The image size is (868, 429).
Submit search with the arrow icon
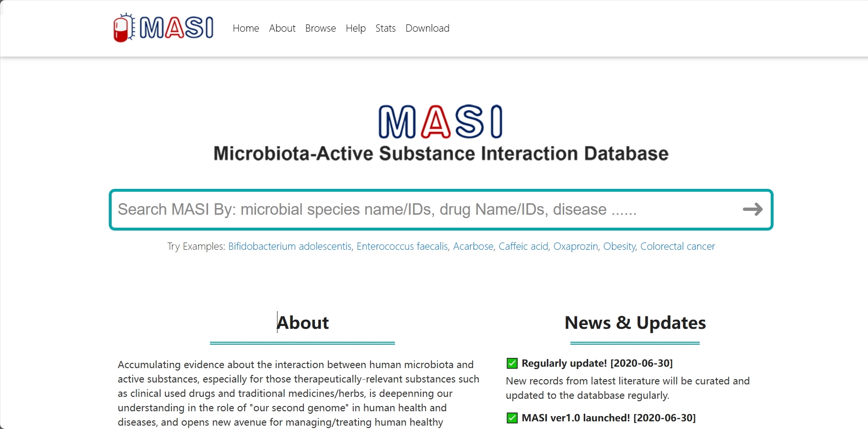pyautogui.click(x=752, y=209)
